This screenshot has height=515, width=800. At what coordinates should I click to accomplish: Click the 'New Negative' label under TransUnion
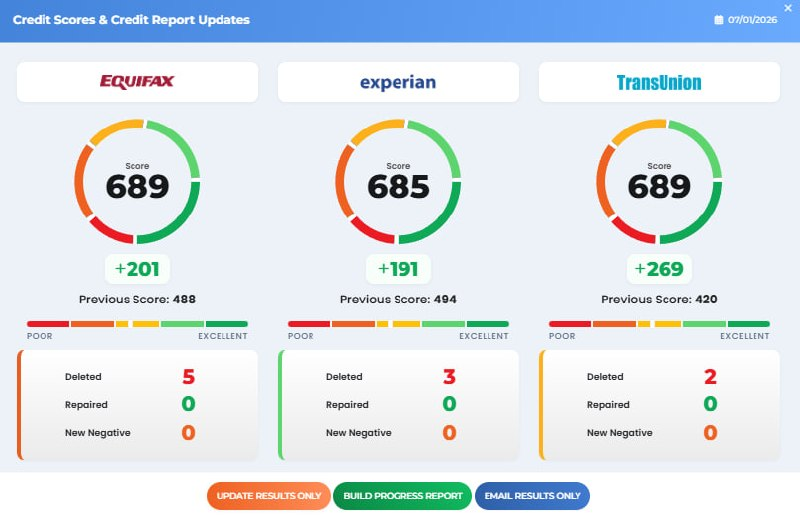[619, 433]
